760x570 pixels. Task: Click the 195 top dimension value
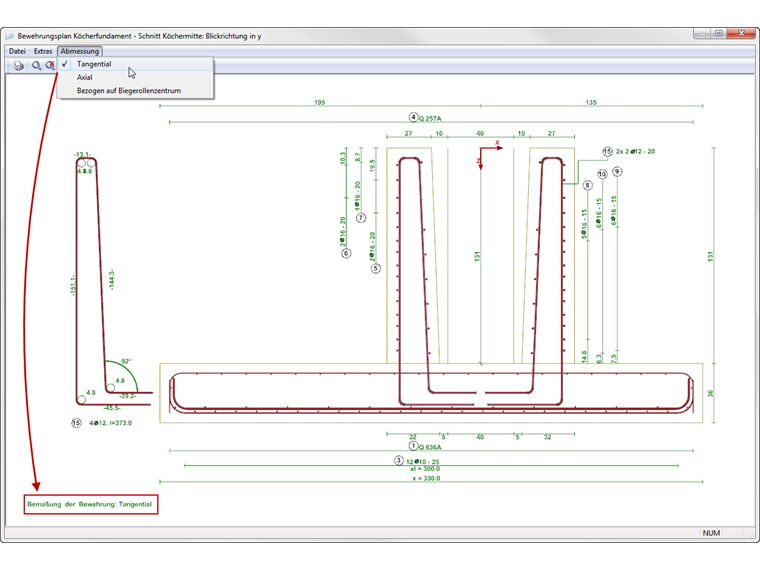tap(320, 102)
